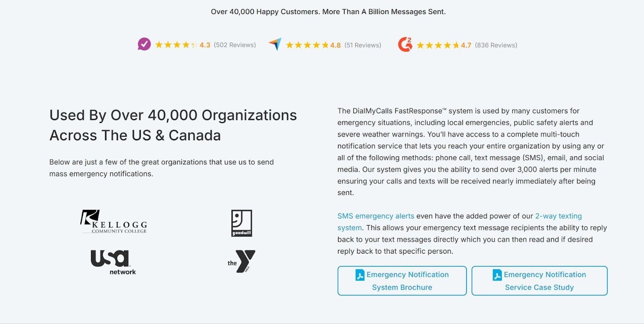Click the 4.7 star rating stars
644x324 pixels.
(x=438, y=45)
